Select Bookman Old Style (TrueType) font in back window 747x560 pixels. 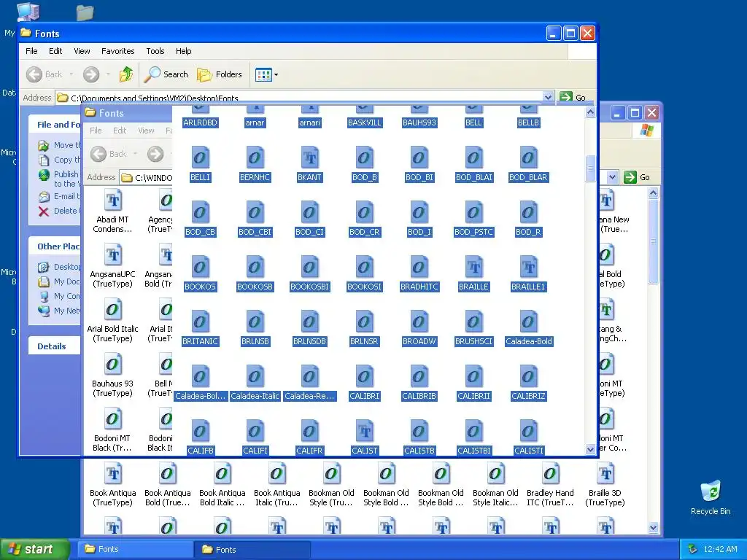(332, 475)
